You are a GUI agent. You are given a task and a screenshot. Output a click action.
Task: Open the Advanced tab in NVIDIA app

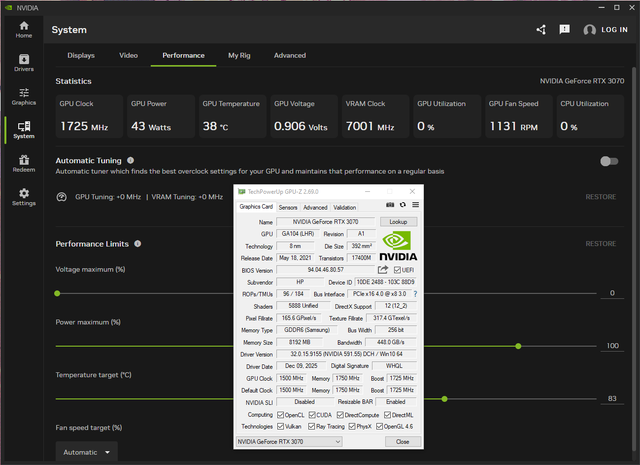coord(290,55)
